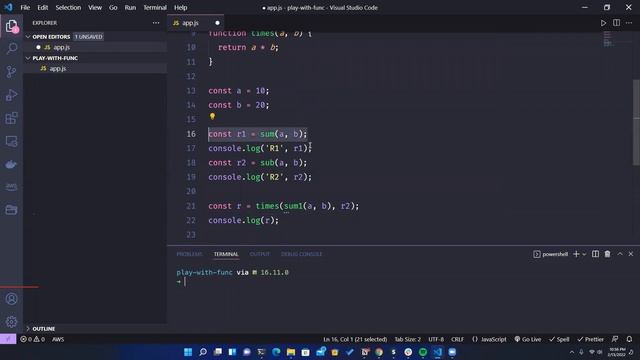The height and width of the screenshot is (360, 640).
Task: Open the Selection menu
Action: click(68, 7)
